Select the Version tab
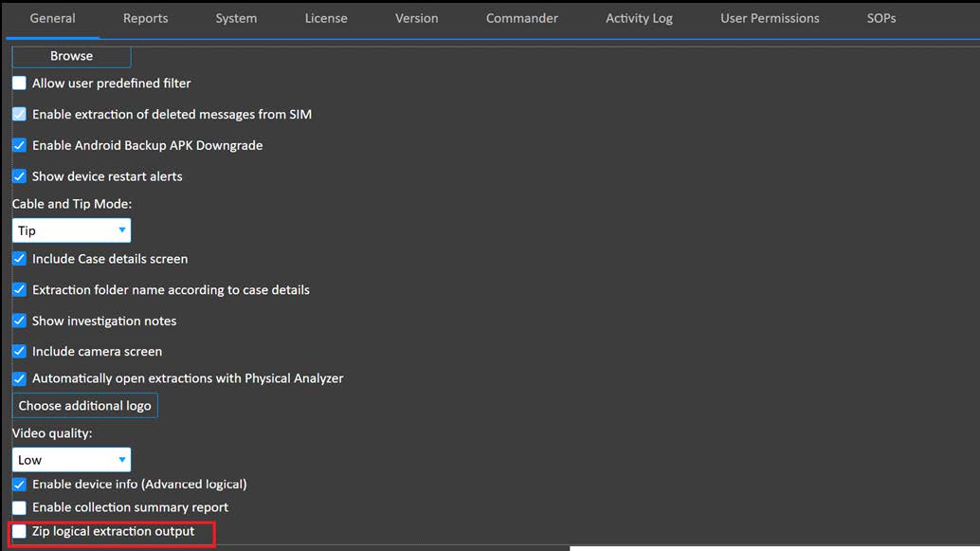This screenshot has width=980, height=551. tap(416, 18)
